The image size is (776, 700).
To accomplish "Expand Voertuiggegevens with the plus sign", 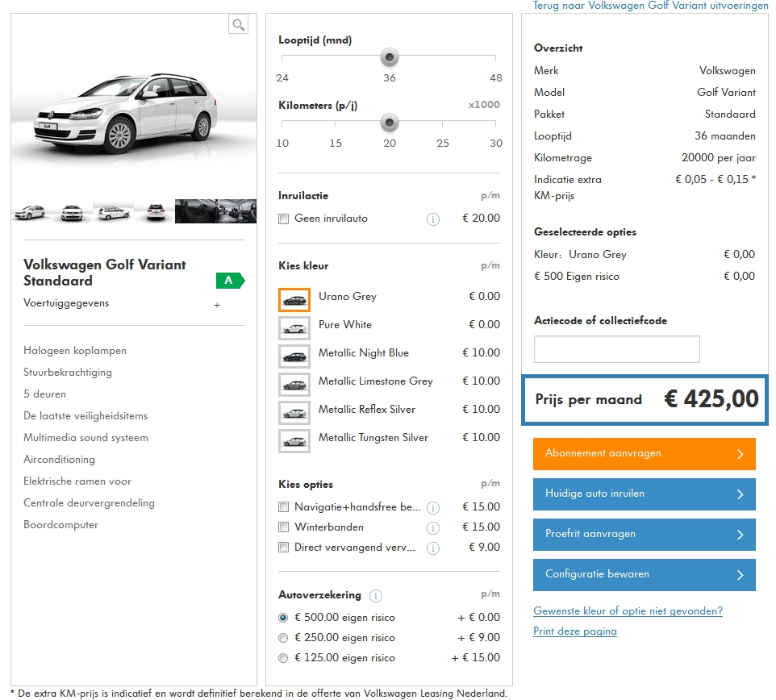I will [x=217, y=305].
